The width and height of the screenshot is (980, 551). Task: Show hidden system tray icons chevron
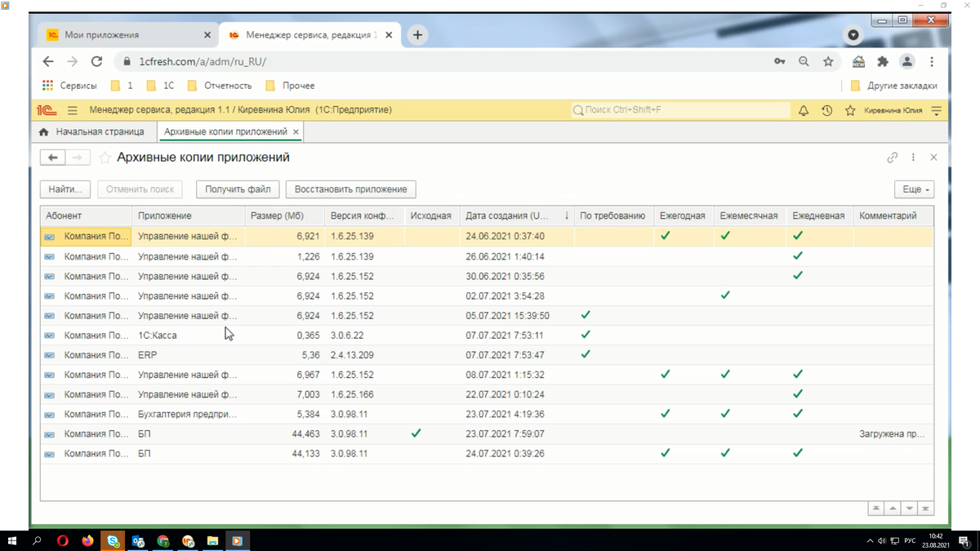pyautogui.click(x=869, y=540)
